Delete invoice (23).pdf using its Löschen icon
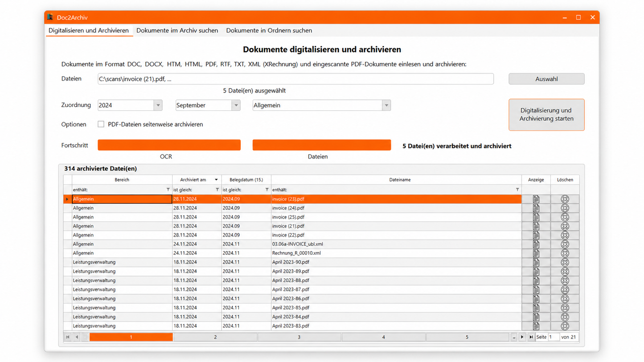 pyautogui.click(x=565, y=199)
